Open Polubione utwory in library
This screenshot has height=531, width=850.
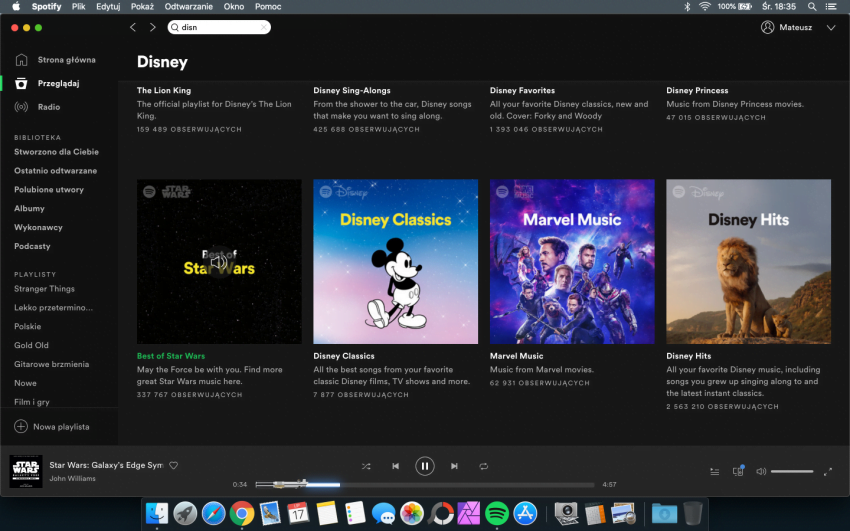49,190
